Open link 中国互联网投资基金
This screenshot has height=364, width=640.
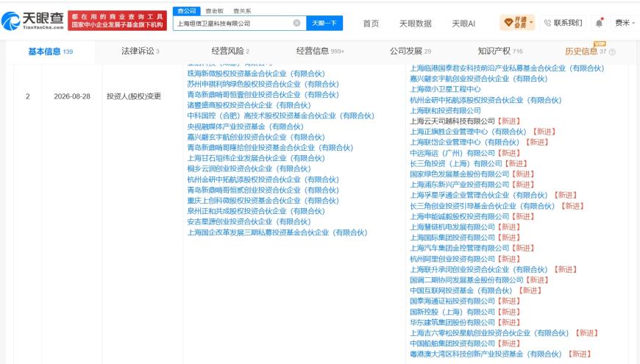tap(461, 290)
